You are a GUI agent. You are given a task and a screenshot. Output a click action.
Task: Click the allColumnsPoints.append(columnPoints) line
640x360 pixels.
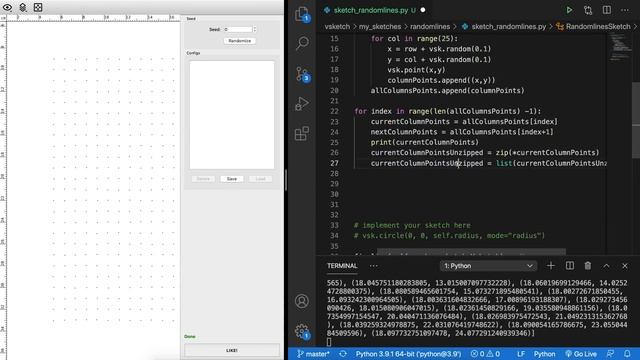click(x=447, y=91)
